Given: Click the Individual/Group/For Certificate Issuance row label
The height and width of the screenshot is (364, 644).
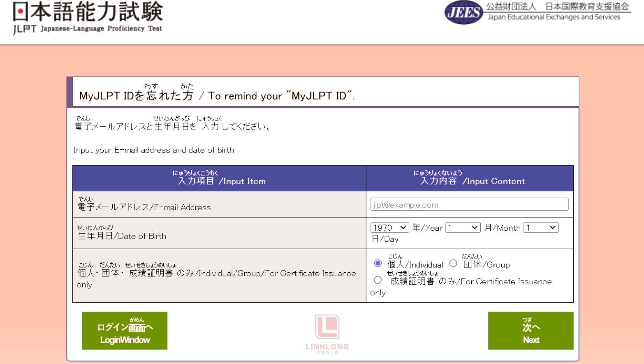Looking at the screenshot, I should [x=216, y=274].
